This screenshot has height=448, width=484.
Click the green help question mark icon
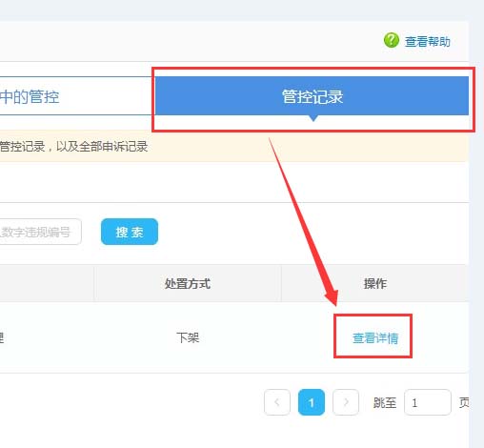[392, 40]
